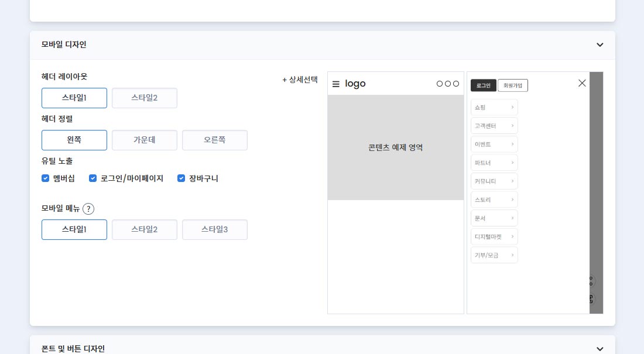Expand the 문서 menu item

(x=494, y=218)
